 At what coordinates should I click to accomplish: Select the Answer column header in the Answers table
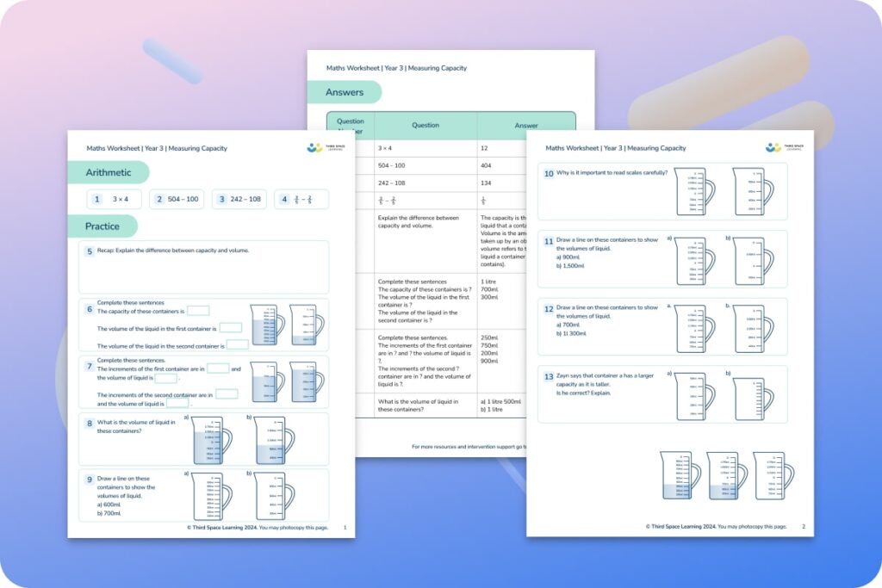(x=526, y=125)
